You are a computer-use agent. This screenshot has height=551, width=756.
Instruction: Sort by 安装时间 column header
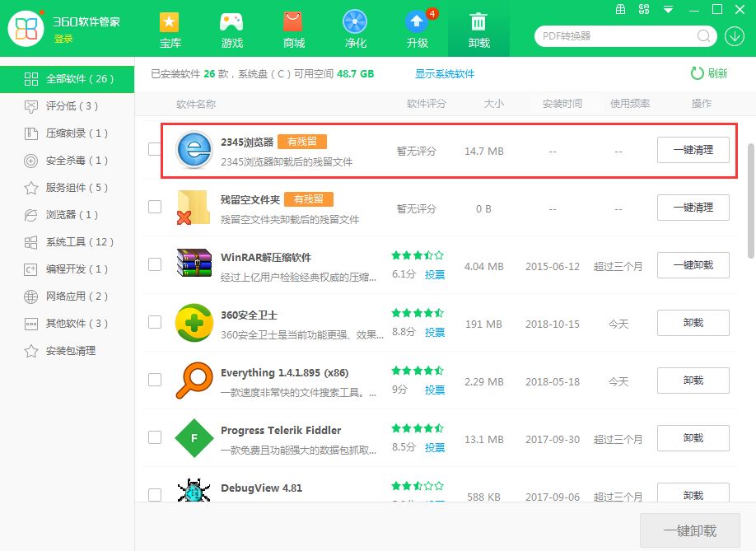coord(562,104)
